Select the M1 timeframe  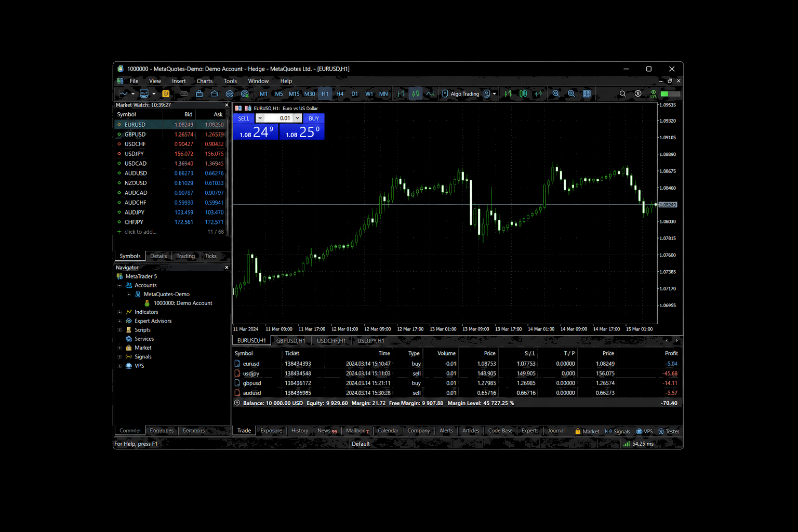coord(263,94)
